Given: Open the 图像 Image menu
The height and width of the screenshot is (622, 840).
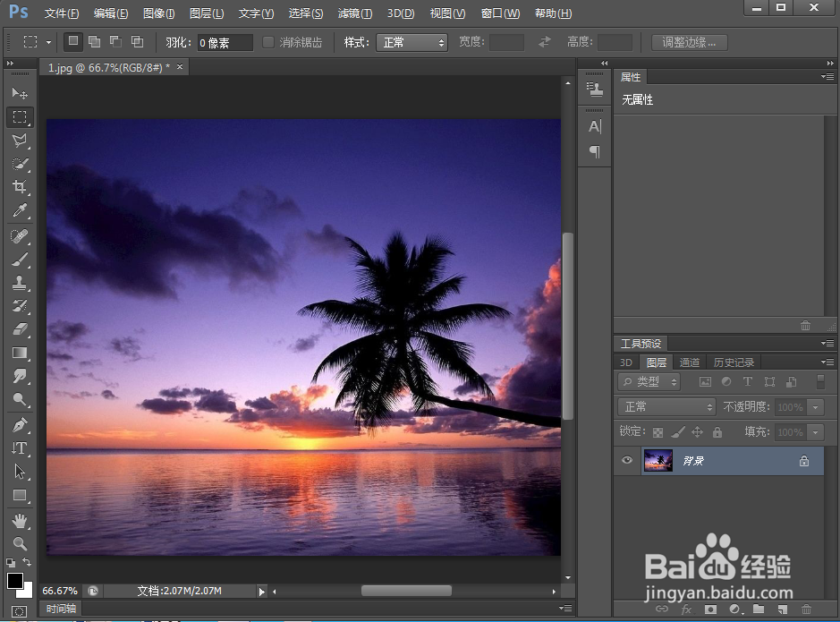Looking at the screenshot, I should point(158,13).
